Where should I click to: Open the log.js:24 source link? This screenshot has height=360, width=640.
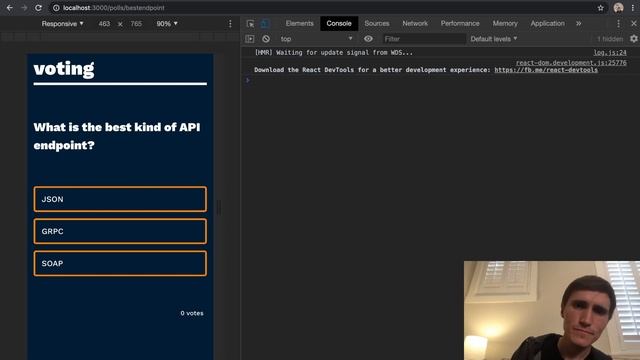(610, 52)
